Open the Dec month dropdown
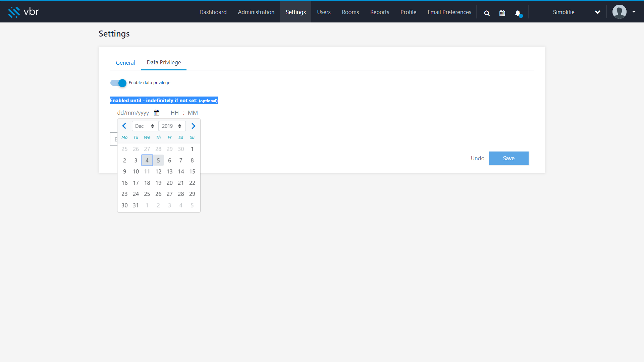This screenshot has height=362, width=644. tap(145, 126)
